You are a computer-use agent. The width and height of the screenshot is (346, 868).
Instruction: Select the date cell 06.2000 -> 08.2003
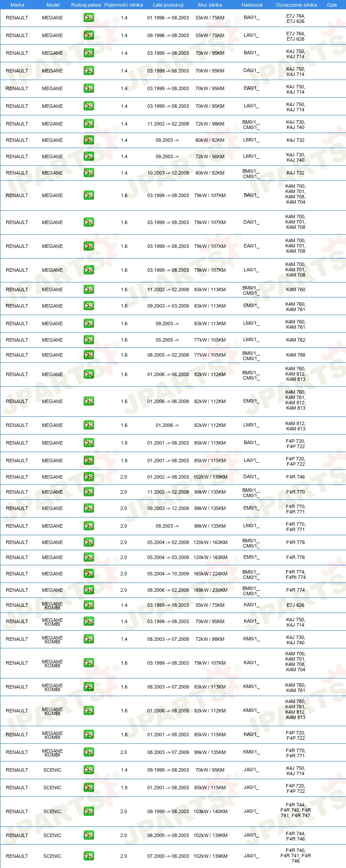coord(168,835)
